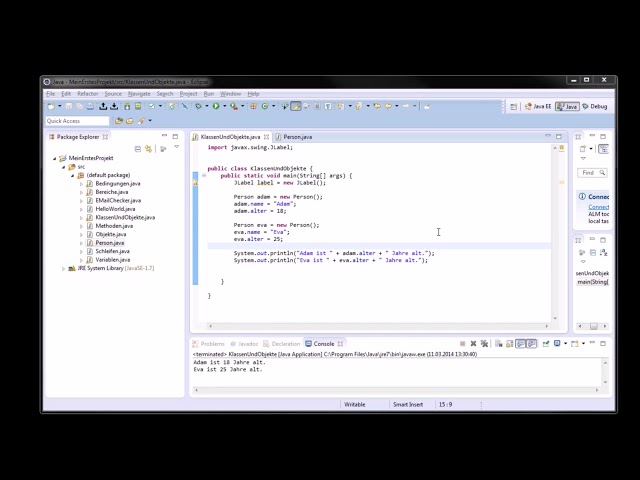Click the Save disk icon in toolbar
This screenshot has height=480, width=640.
pos(69,106)
